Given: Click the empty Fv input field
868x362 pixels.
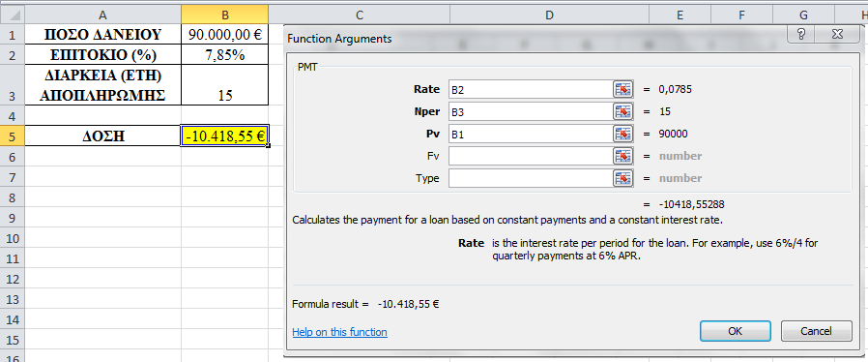Looking at the screenshot, I should pos(531,156).
